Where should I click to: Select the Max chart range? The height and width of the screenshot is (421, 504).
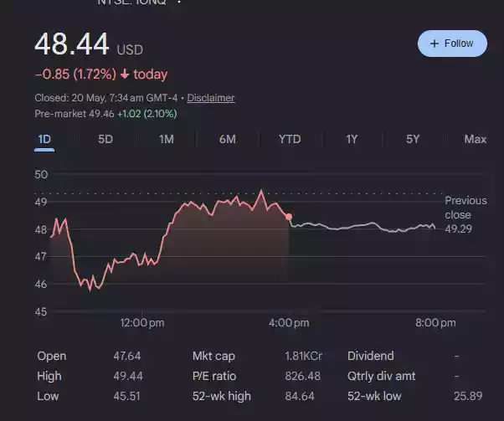(x=475, y=140)
